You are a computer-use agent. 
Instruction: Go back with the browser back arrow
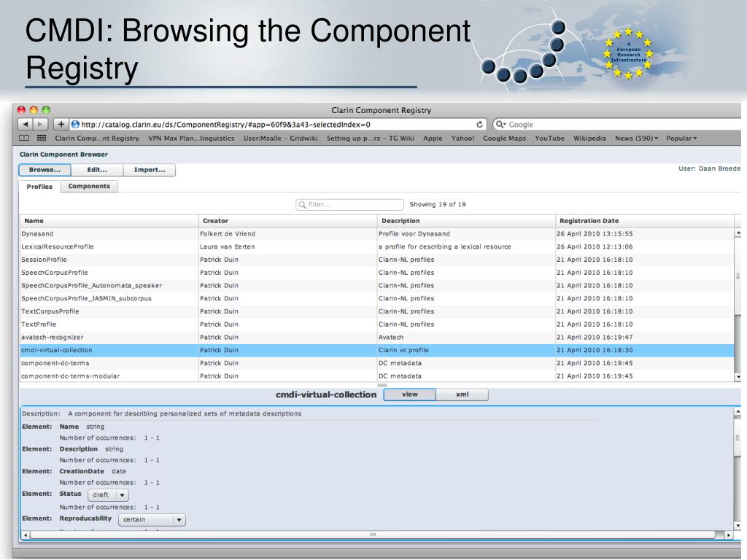coord(26,124)
